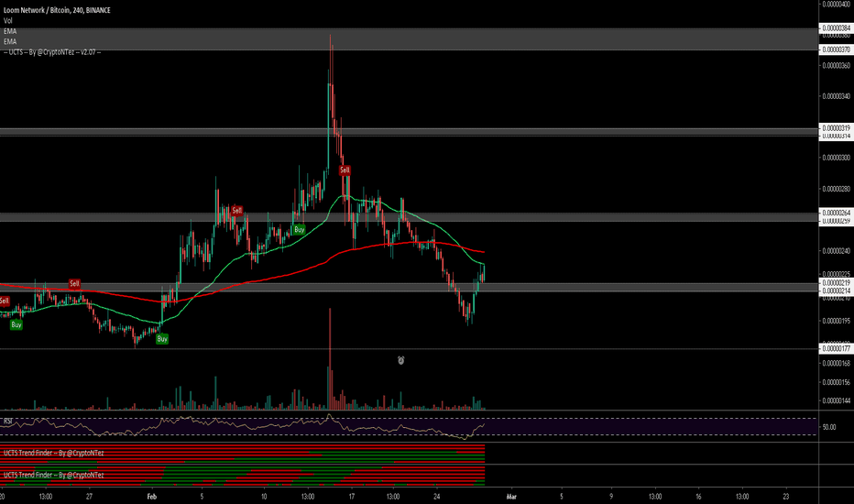Click the 0.00000144 price axis value

click(836, 400)
